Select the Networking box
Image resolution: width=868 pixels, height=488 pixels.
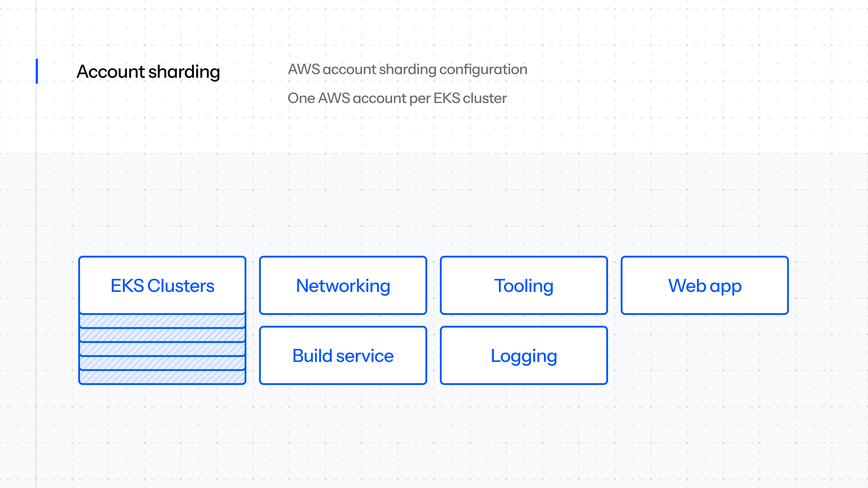343,285
